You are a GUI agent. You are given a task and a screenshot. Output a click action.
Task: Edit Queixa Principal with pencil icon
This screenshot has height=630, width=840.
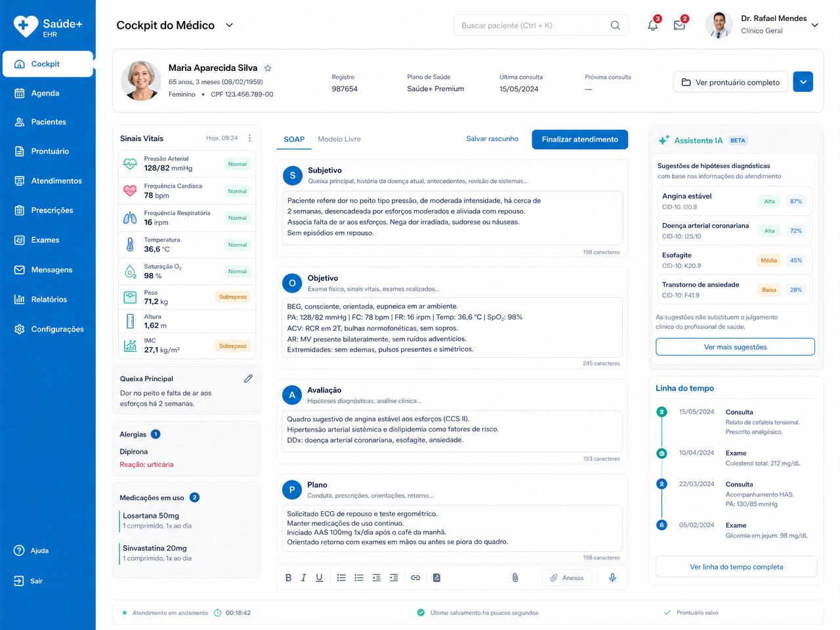pos(248,379)
